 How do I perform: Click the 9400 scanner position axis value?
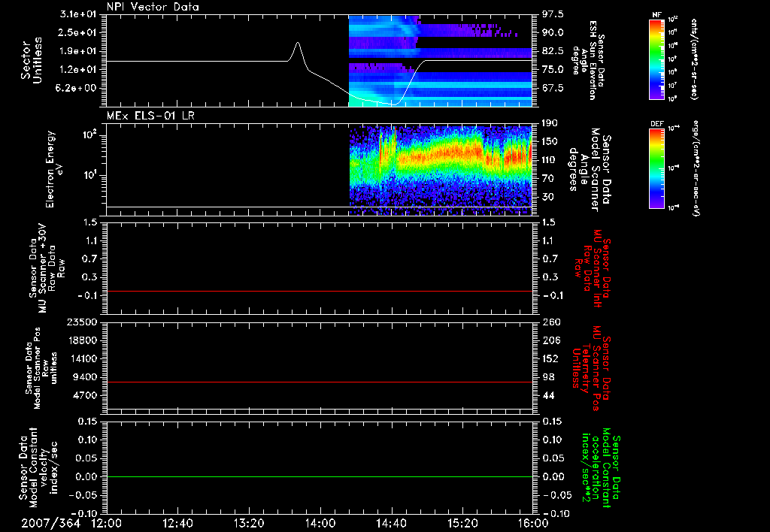click(x=86, y=377)
